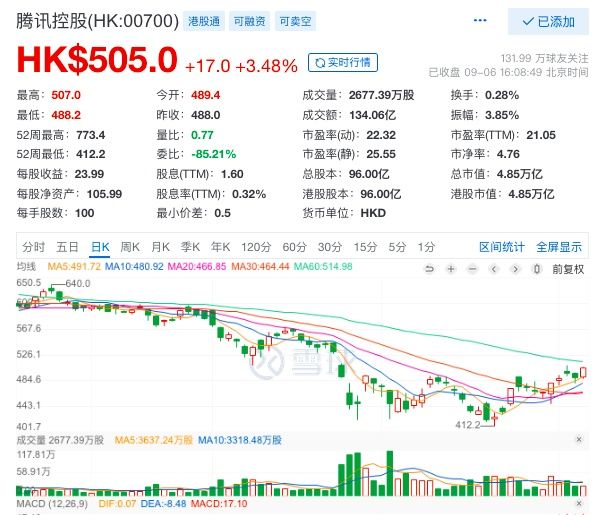Select the 港股通 tag
Viewport: 613px width, 515px height.
(204, 21)
